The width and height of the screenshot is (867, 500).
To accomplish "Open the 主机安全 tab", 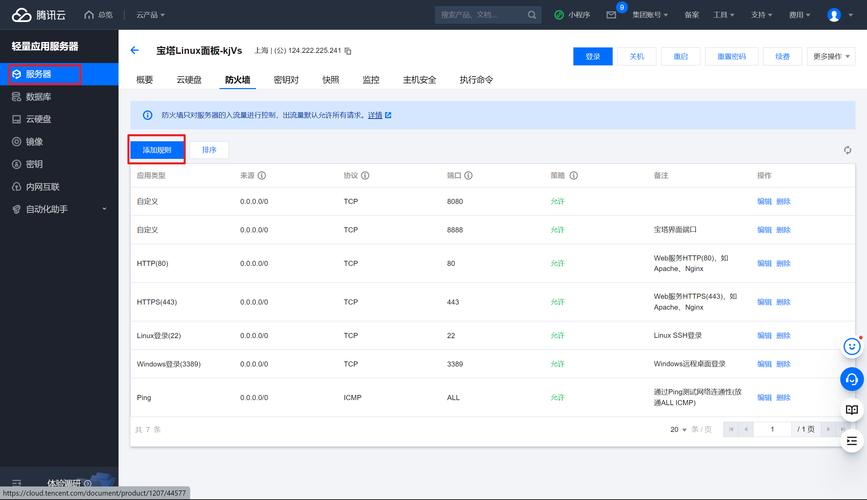I will point(419,80).
